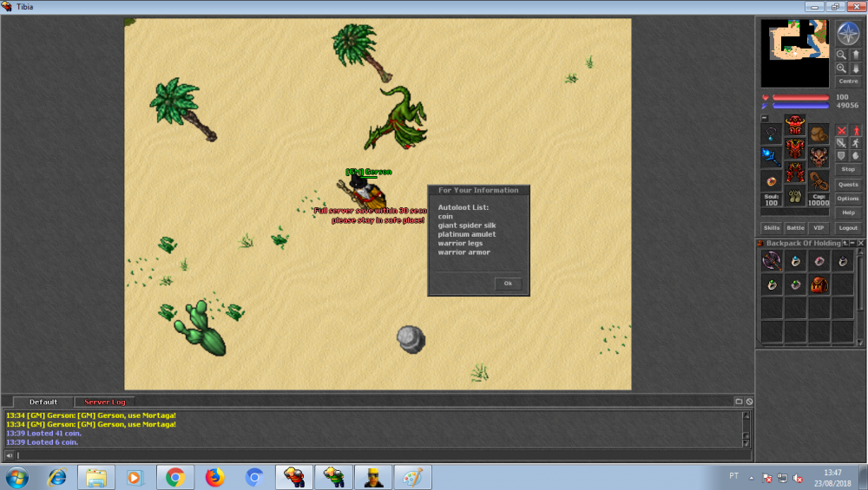Image resolution: width=868 pixels, height=490 pixels.
Task: Click the GM Gerson character
Action: click(361, 193)
